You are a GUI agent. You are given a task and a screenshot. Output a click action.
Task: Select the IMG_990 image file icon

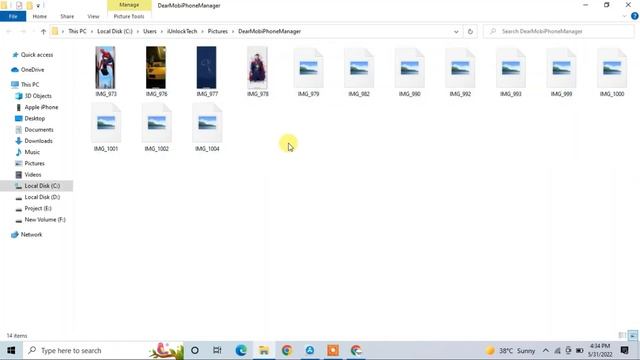[410, 68]
